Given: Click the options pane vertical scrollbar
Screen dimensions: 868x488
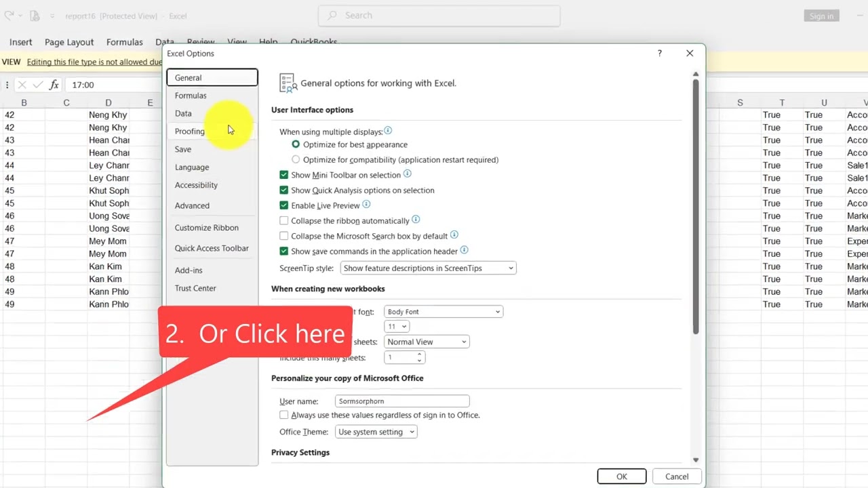Looking at the screenshot, I should pyautogui.click(x=696, y=207).
